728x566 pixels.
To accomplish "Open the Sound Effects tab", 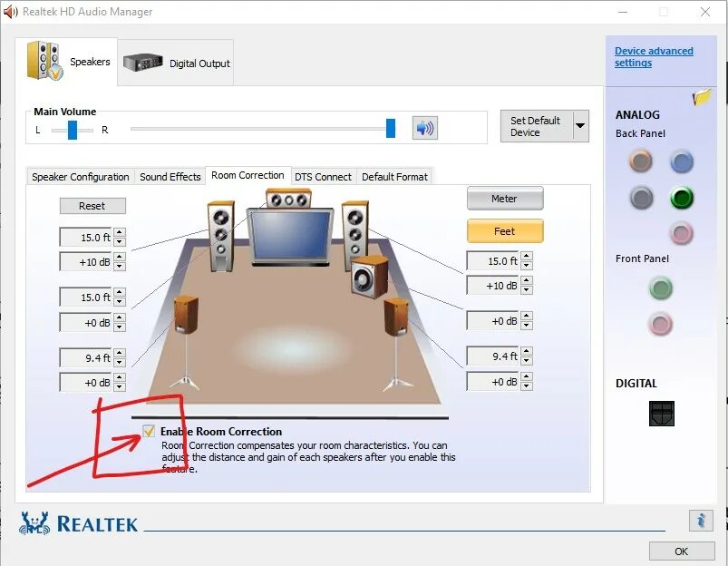I will click(170, 177).
